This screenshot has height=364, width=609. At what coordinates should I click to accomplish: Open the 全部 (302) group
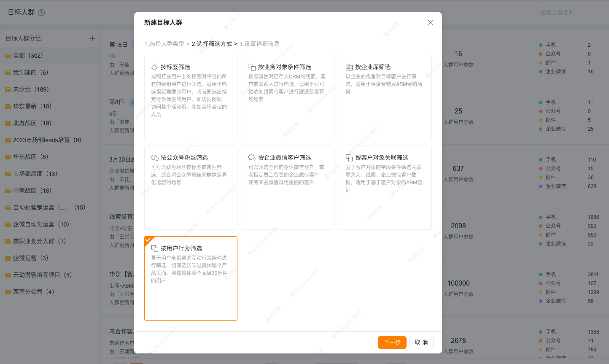(x=50, y=56)
